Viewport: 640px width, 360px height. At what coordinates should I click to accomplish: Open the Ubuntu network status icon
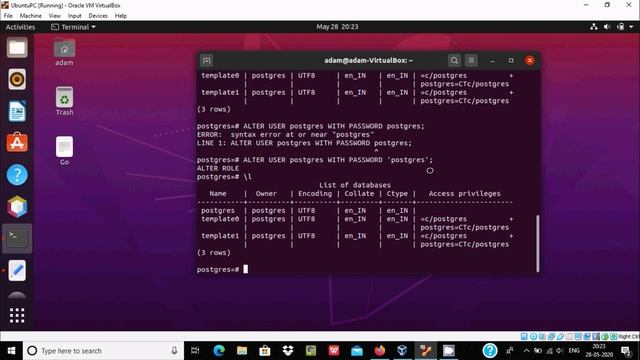pos(594,27)
